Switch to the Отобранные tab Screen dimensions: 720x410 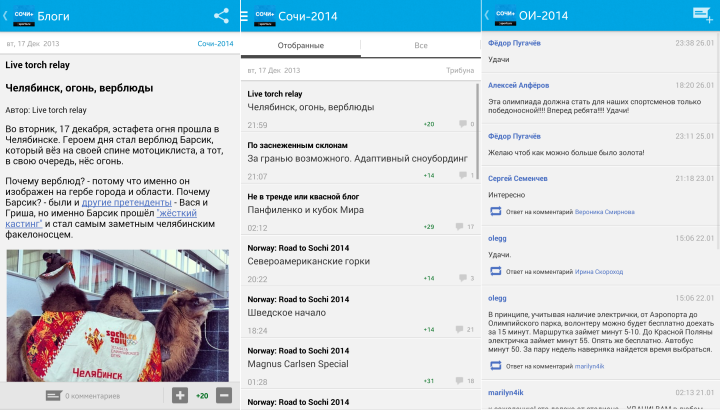click(x=300, y=46)
